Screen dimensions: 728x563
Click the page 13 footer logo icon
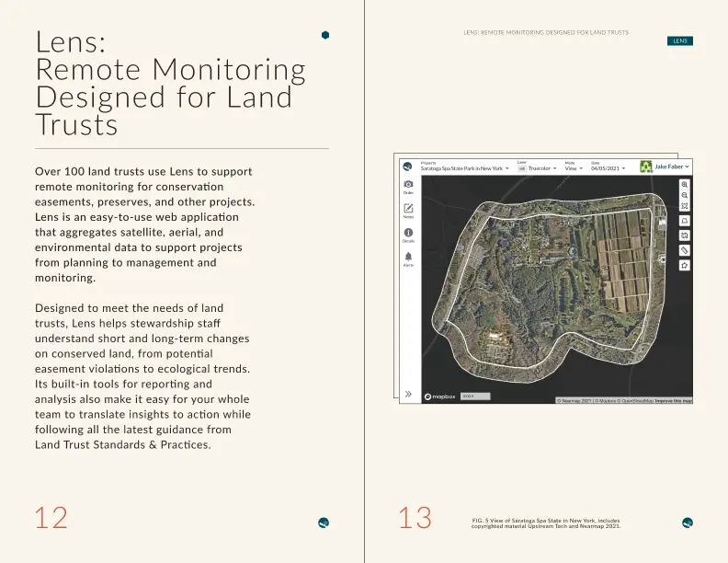(x=688, y=523)
